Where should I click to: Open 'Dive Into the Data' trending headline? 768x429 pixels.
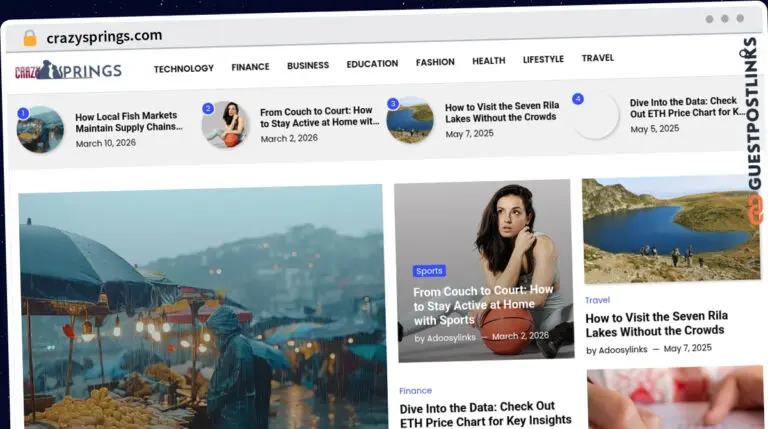click(x=686, y=108)
